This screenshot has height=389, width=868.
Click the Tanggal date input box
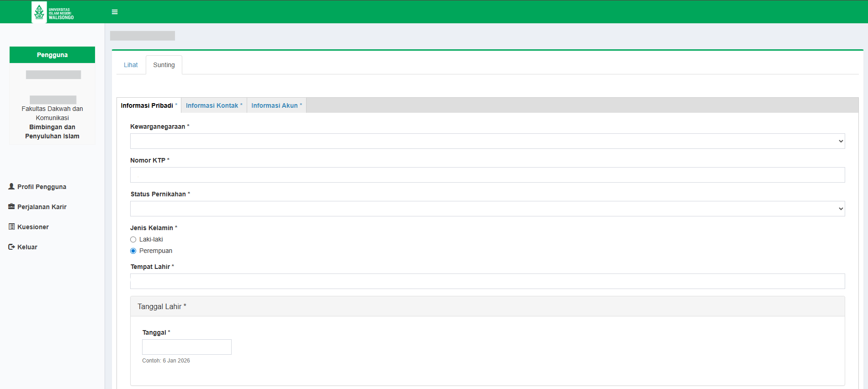tap(186, 347)
